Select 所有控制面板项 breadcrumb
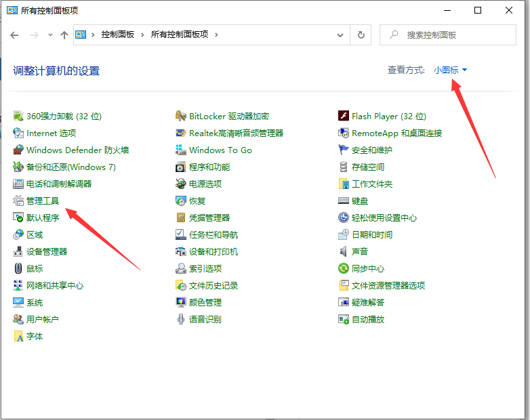530x420 pixels. 180,35
